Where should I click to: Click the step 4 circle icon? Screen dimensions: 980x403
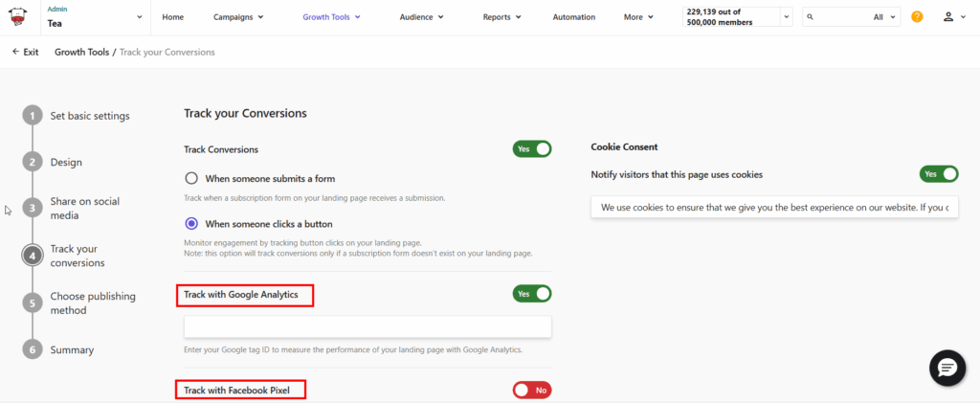[x=33, y=256]
